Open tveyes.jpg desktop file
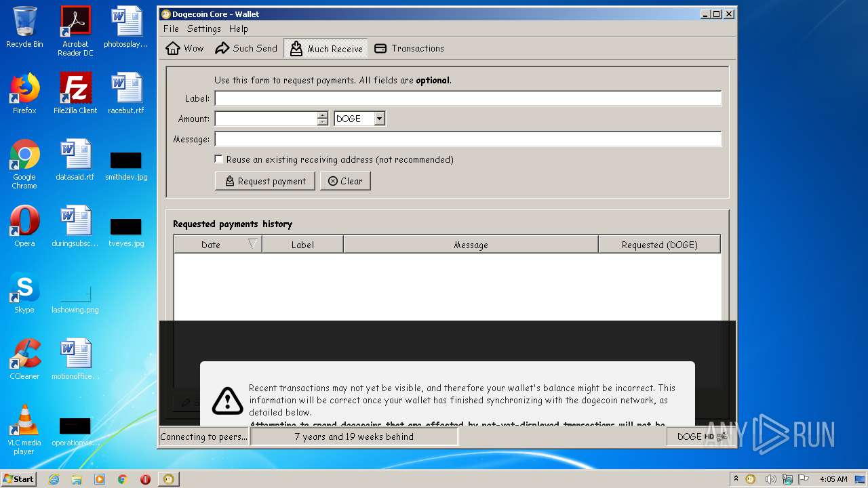This screenshot has height=488, width=868. pyautogui.click(x=126, y=232)
